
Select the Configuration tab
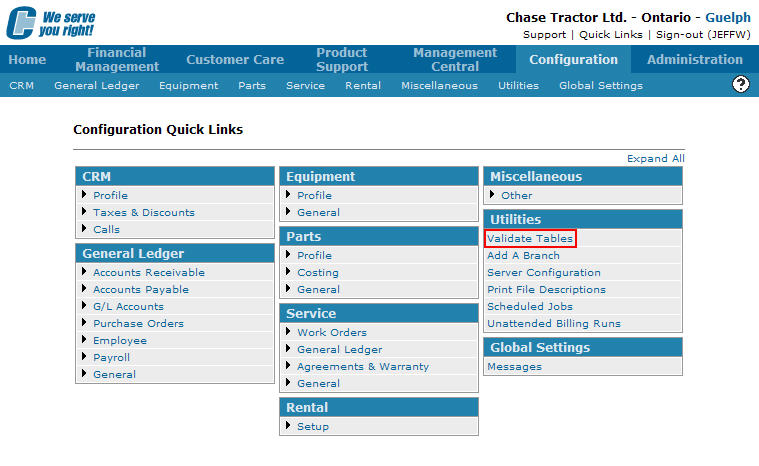pos(574,60)
